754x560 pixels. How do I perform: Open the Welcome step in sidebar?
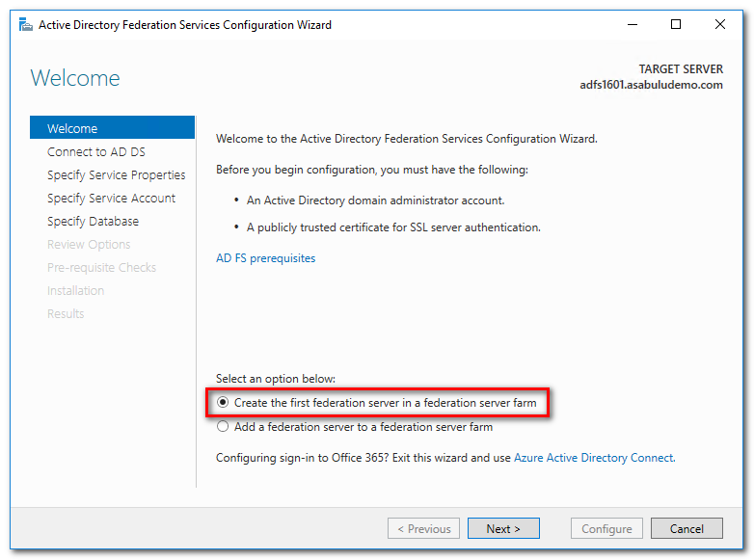(112, 128)
